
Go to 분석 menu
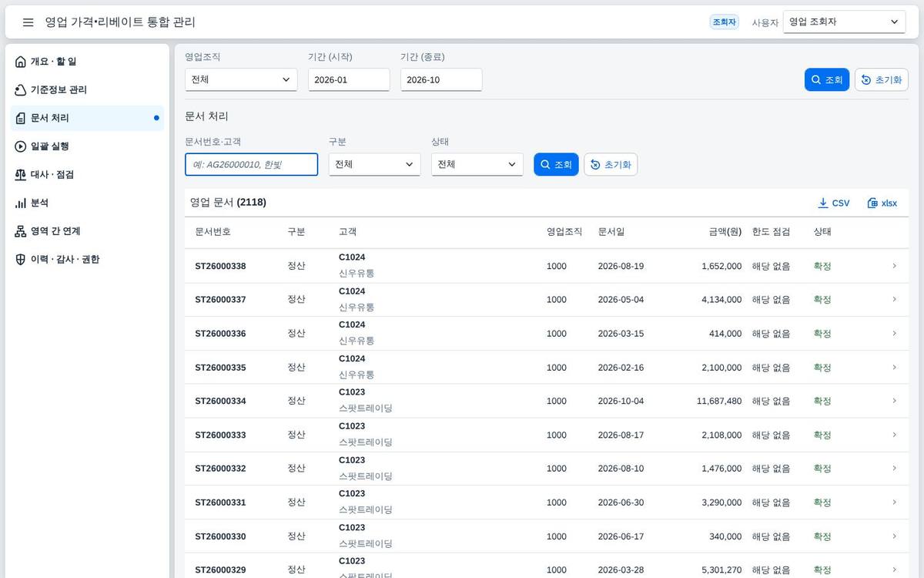87,203
